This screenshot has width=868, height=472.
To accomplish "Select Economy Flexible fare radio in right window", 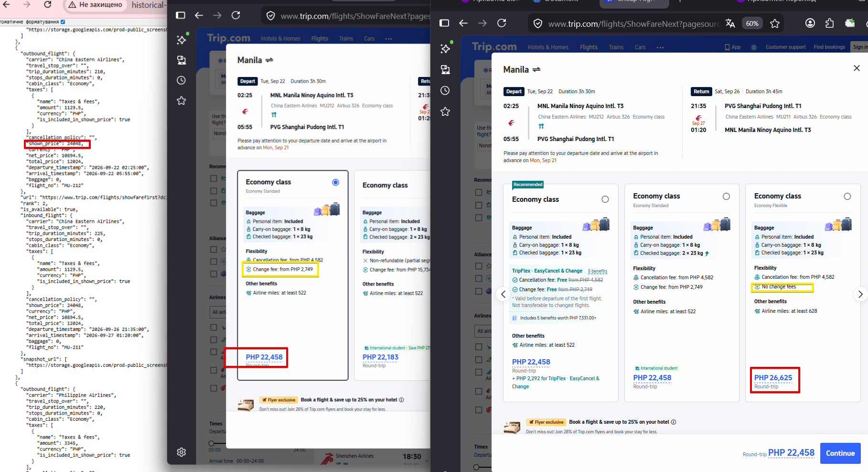I will 847,196.
